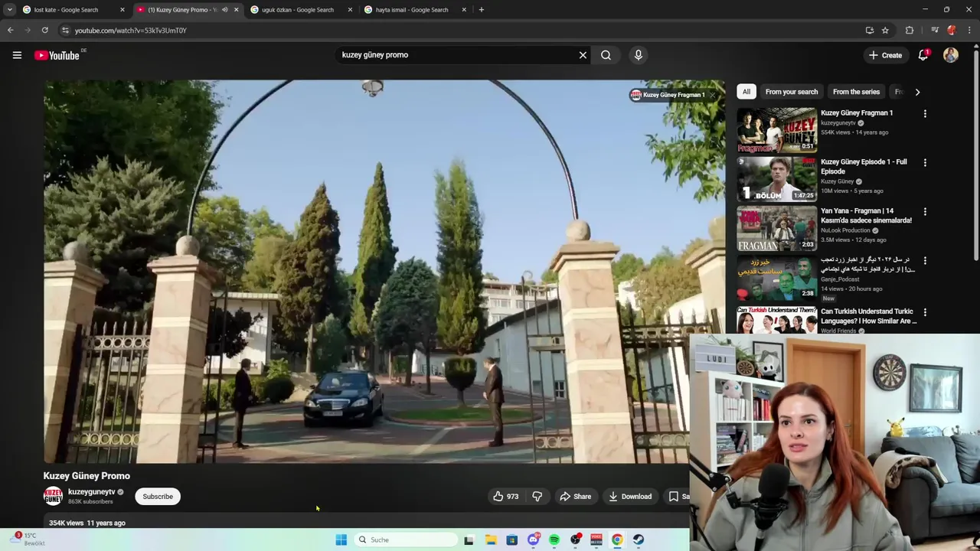The width and height of the screenshot is (980, 551).
Task: Open the Kuzey Güney Fragman 1 thumbnail
Action: coord(776,130)
